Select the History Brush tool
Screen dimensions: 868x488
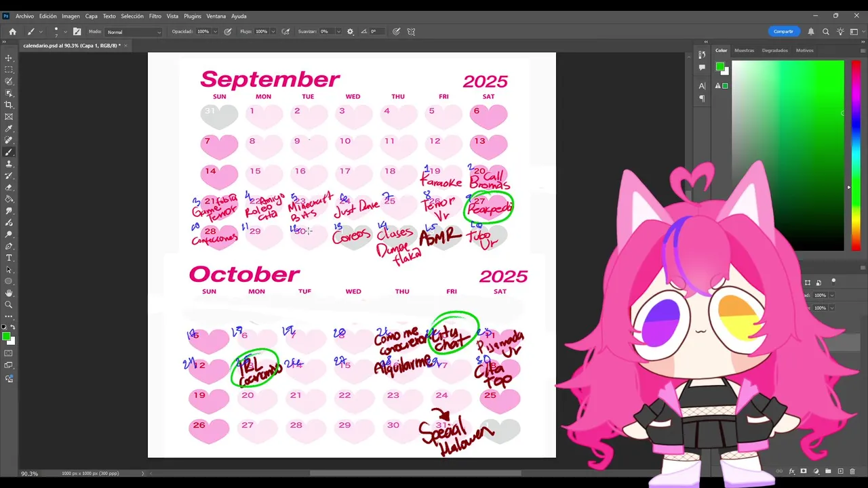(x=9, y=176)
